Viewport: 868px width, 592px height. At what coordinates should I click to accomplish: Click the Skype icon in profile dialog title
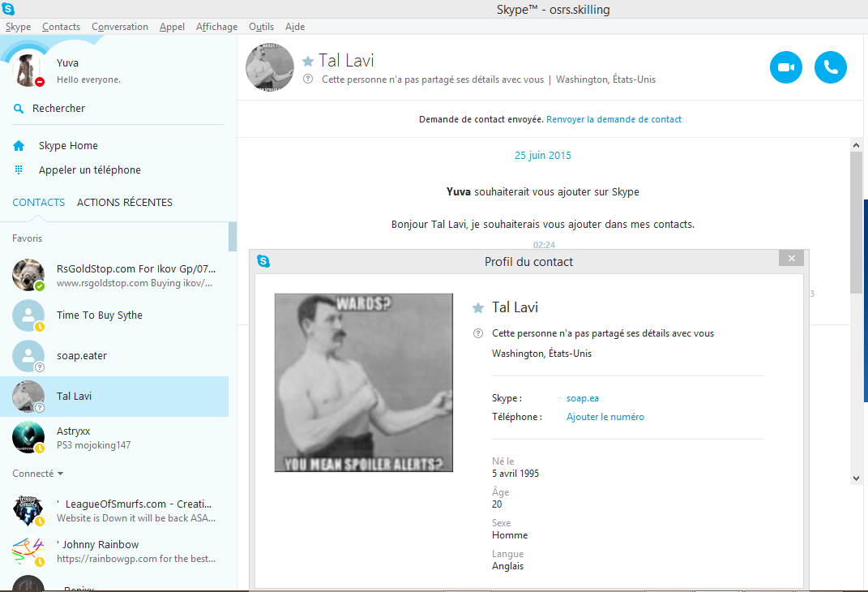[263, 261]
